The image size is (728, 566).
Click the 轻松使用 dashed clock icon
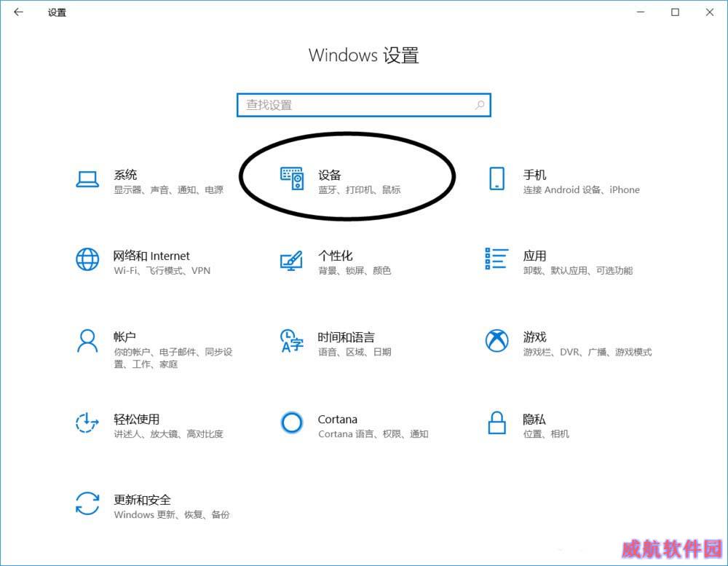(x=87, y=422)
